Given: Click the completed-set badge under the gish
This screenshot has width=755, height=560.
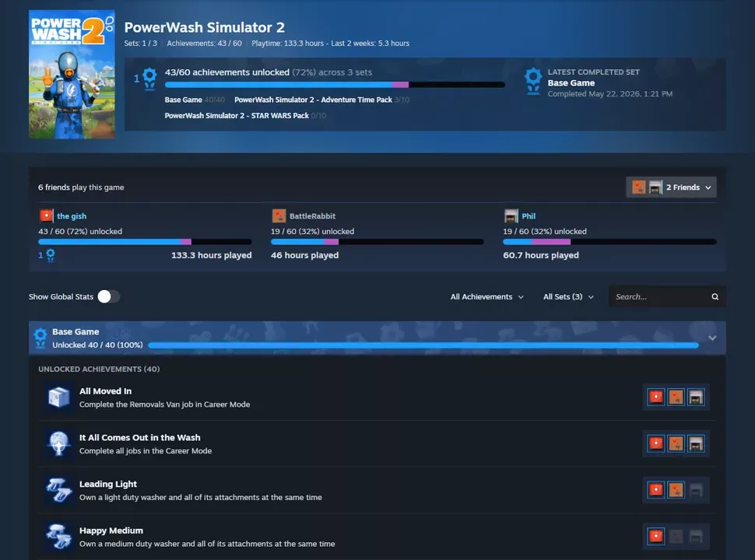Looking at the screenshot, I should pyautogui.click(x=50, y=255).
